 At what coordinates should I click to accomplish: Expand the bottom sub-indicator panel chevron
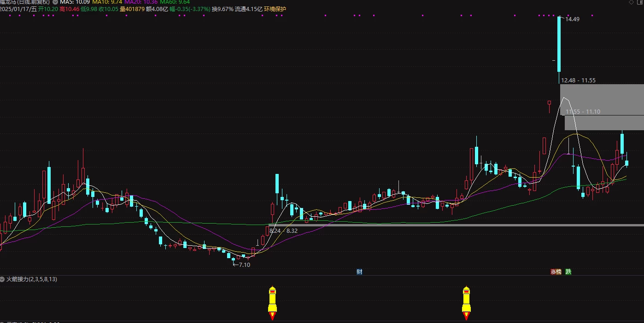pos(3,322)
